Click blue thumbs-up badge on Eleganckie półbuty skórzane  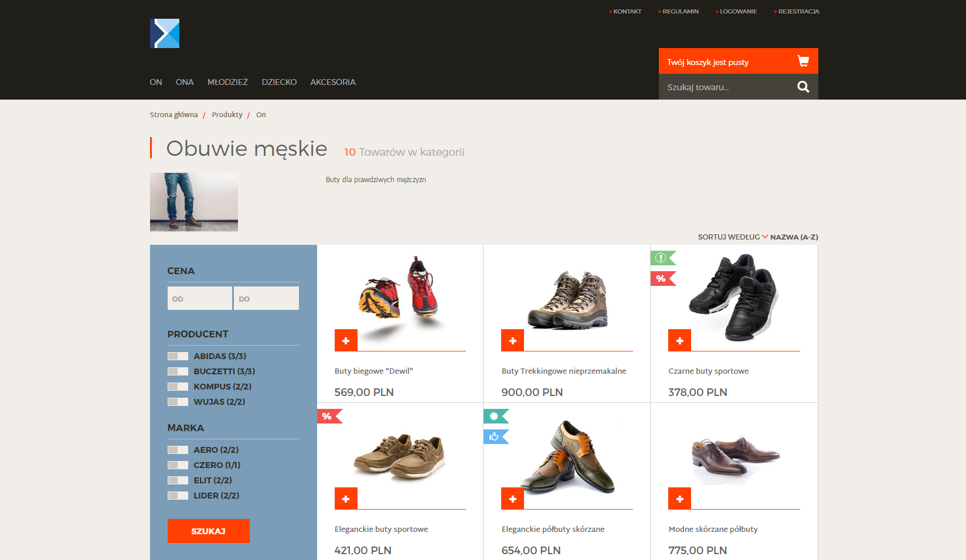[496, 437]
